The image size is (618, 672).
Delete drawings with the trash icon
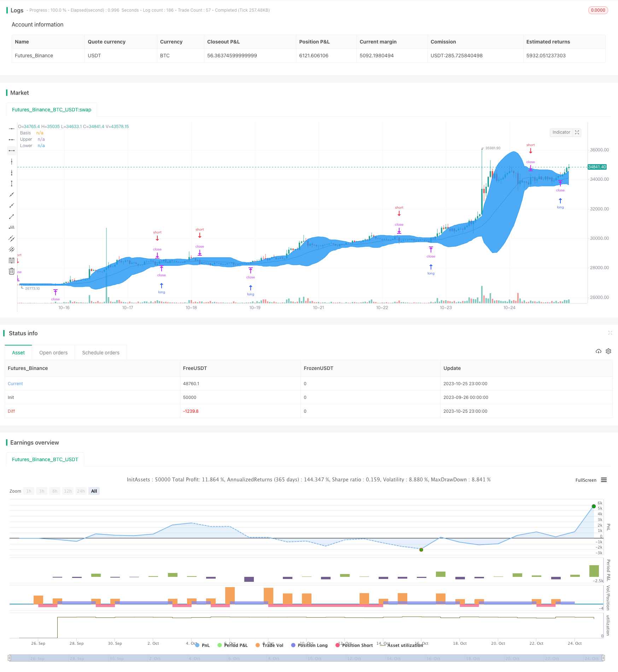click(x=12, y=271)
